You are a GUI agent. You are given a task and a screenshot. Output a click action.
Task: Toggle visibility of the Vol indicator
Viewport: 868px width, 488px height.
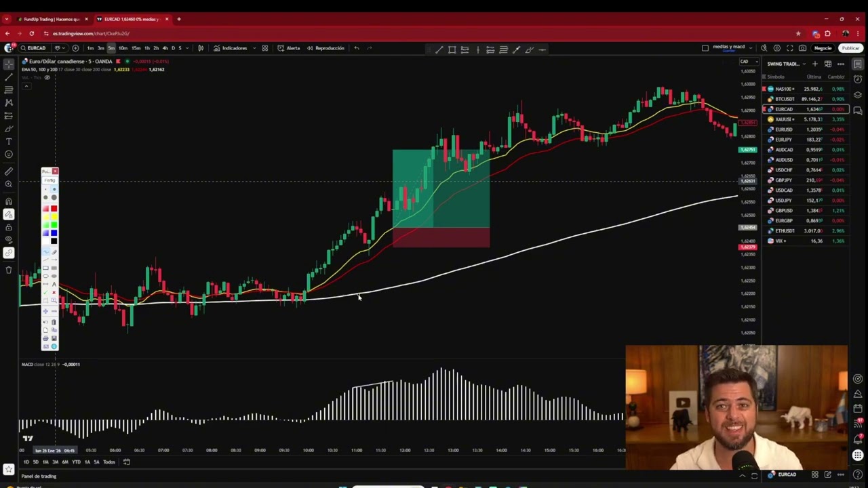click(x=47, y=78)
